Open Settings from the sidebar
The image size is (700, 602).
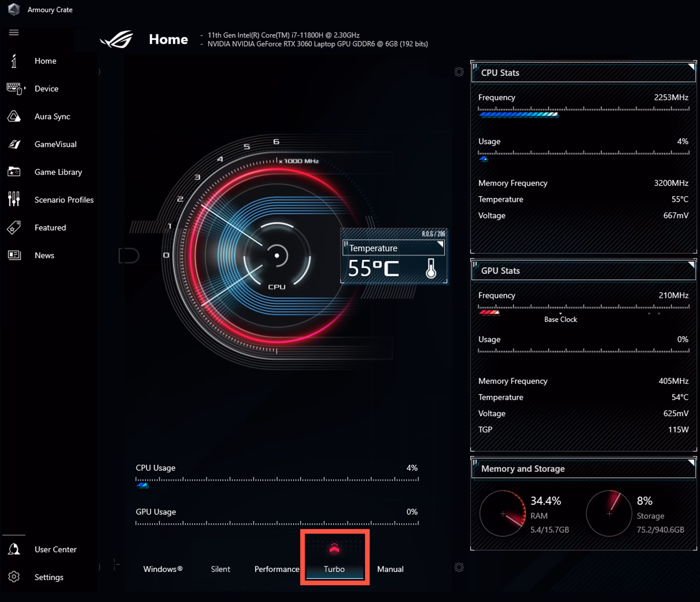(x=48, y=577)
